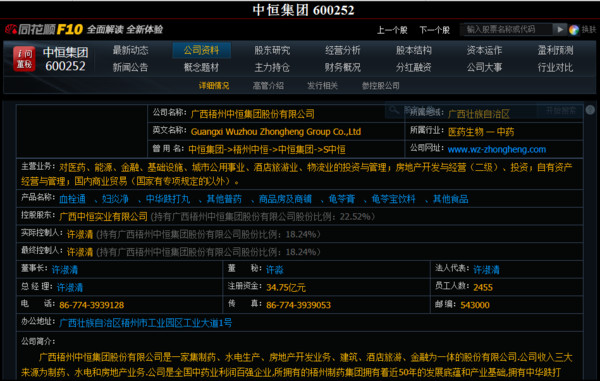Open the 财务概况 tab
Screen dimensions: 600x381
(342, 68)
